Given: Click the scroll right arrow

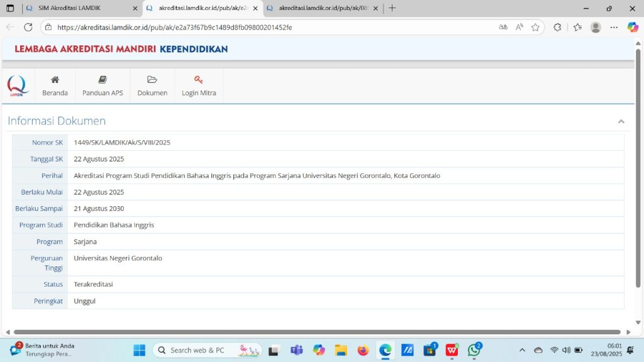Looking at the screenshot, I should pyautogui.click(x=628, y=332).
